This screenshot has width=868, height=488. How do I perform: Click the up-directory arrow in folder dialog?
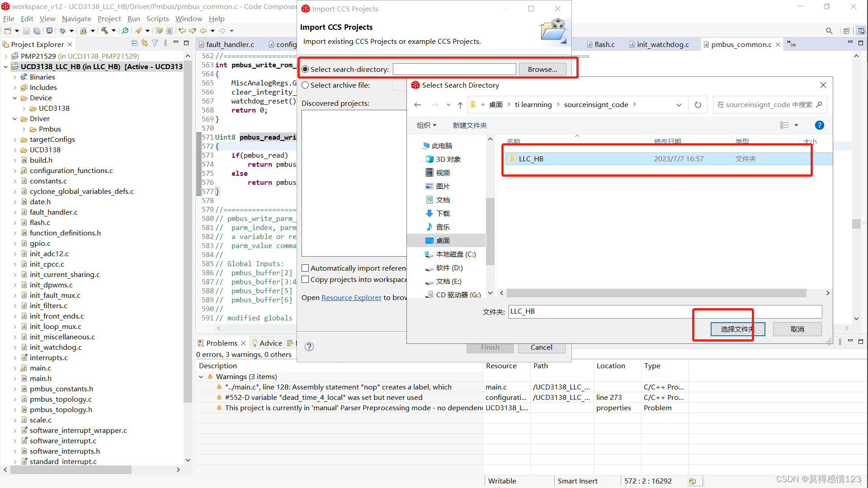460,105
